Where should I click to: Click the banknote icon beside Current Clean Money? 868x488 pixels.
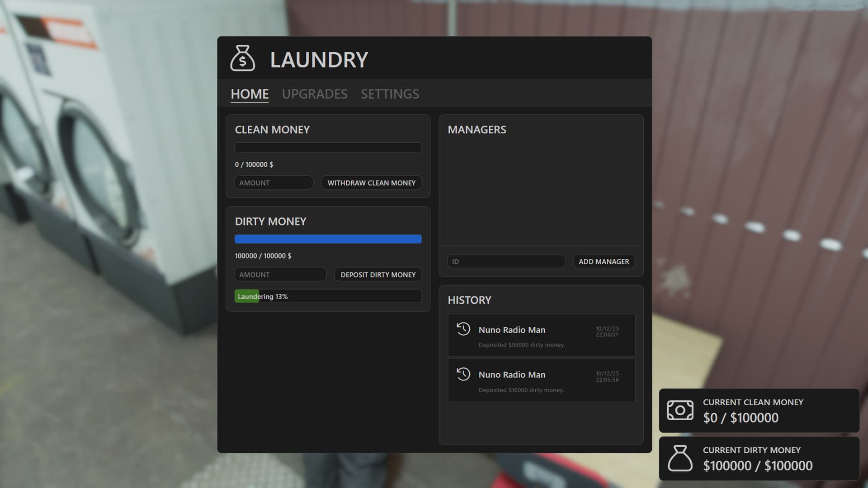680,410
